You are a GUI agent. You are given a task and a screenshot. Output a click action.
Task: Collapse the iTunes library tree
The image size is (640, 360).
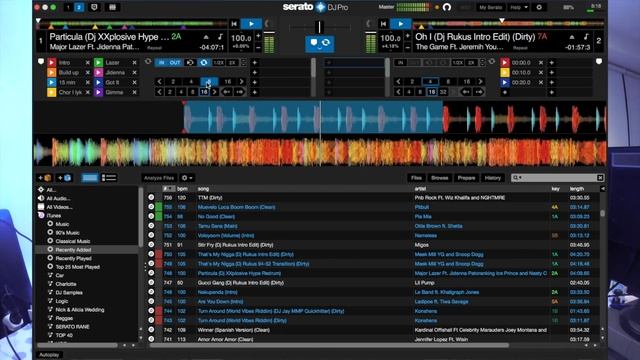click(41, 216)
